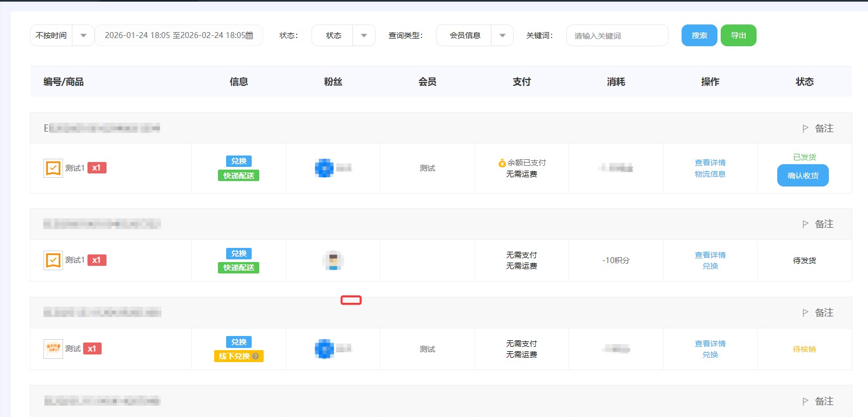Click the -10积分 consumption value
Viewport: 868px width, 417px height.
[x=616, y=260]
